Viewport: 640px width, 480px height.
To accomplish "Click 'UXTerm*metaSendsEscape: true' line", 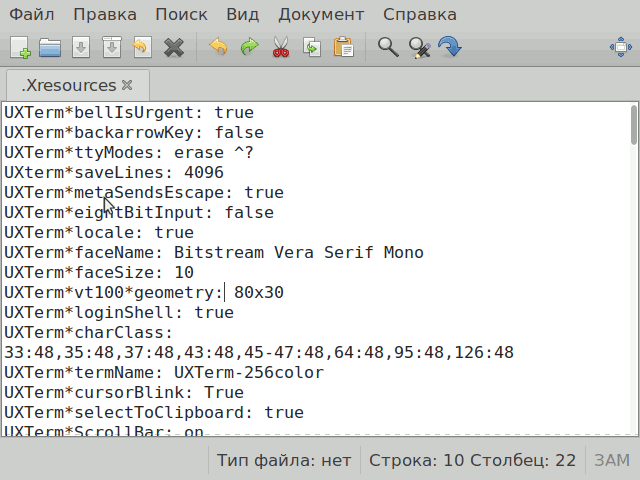I will pyautogui.click(x=144, y=193).
